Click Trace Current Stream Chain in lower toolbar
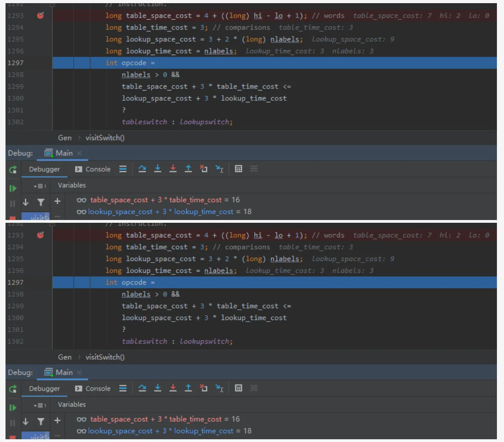This screenshot has height=442, width=504. pos(254,388)
